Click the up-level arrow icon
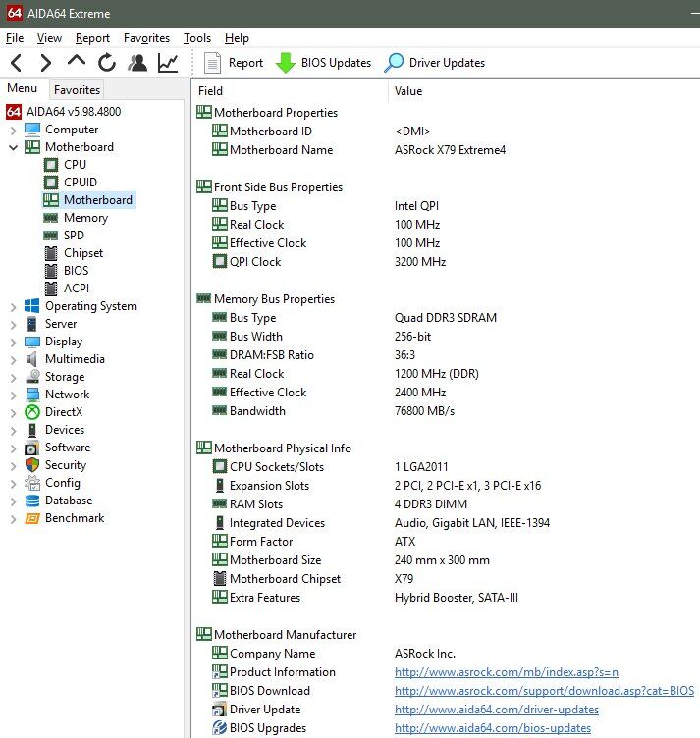 pyautogui.click(x=77, y=61)
